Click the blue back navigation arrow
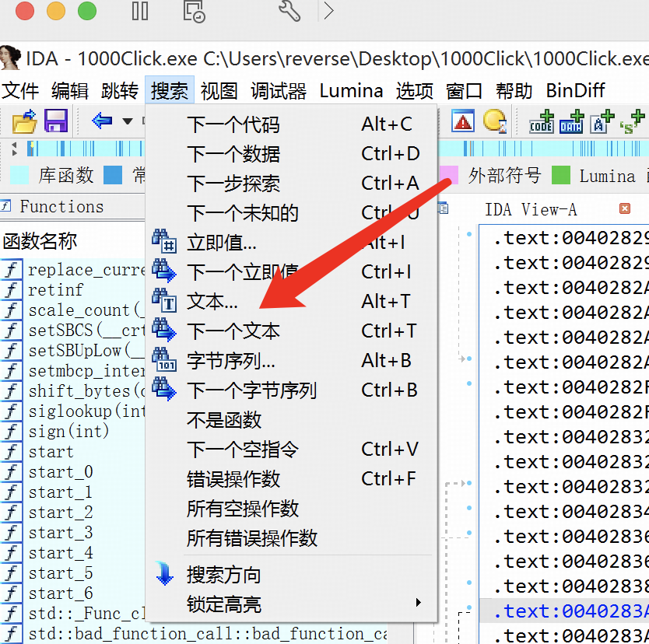649x644 pixels. (x=101, y=121)
